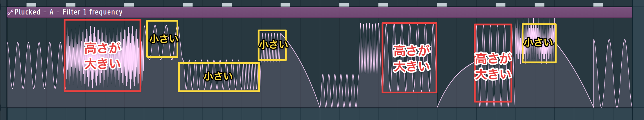644x120 pixels.
Task: Click the slow sine wave at clip start
Action: click(x=35, y=65)
